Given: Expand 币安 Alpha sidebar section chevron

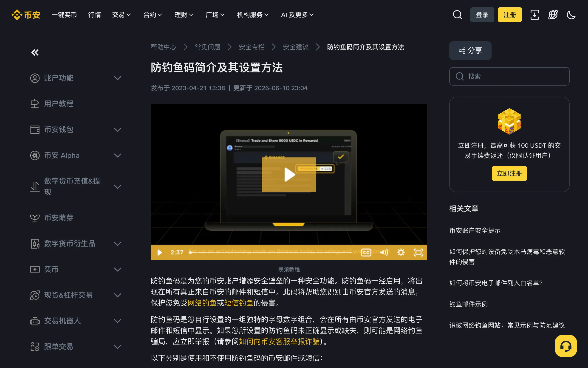Looking at the screenshot, I should tap(118, 155).
